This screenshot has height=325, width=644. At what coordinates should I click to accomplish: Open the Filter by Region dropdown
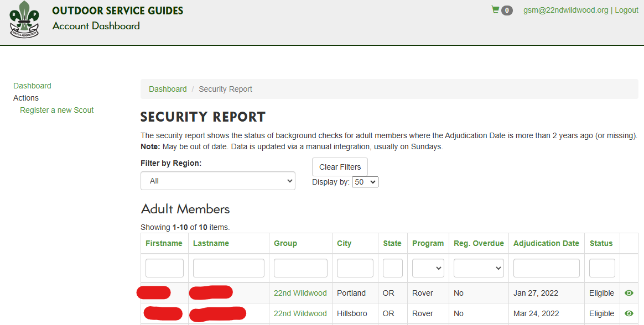[218, 181]
